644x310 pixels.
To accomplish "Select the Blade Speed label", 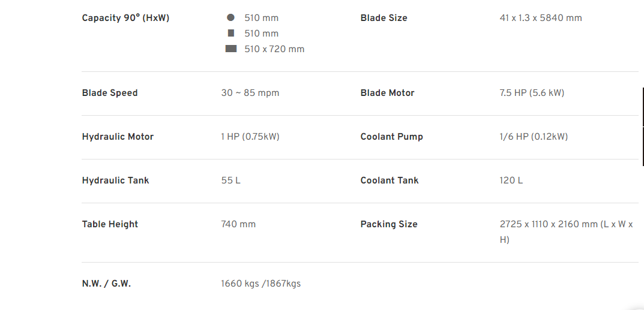I will tap(110, 93).
